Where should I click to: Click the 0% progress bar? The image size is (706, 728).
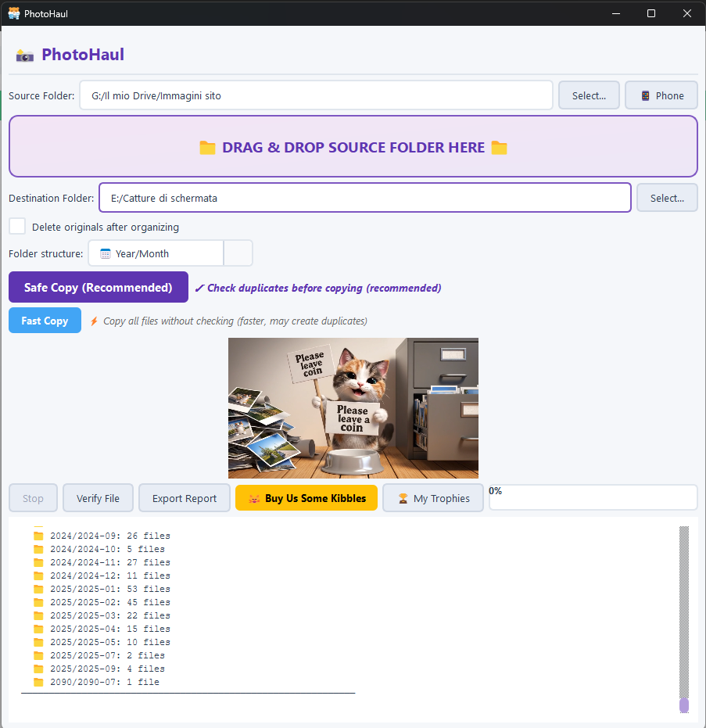click(593, 497)
